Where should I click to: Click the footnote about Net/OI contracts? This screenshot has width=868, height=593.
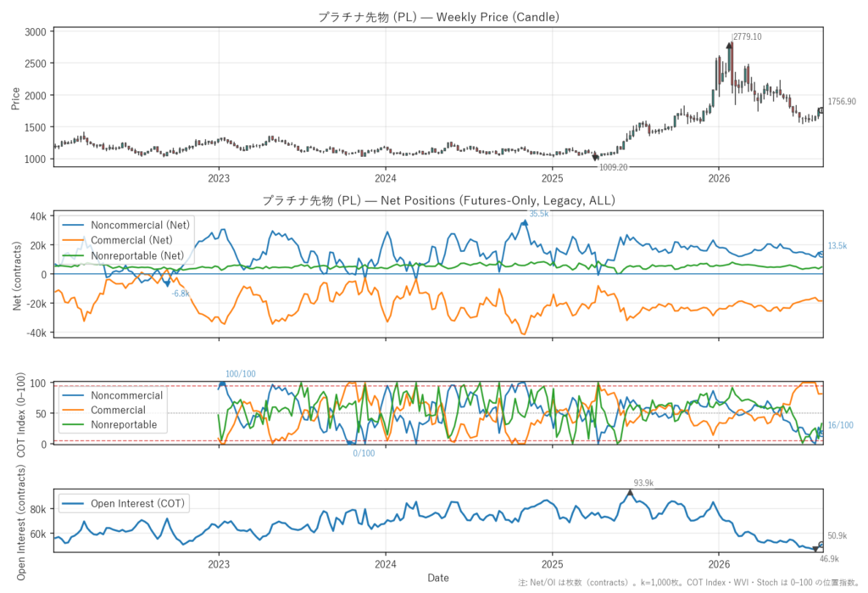pos(688,583)
